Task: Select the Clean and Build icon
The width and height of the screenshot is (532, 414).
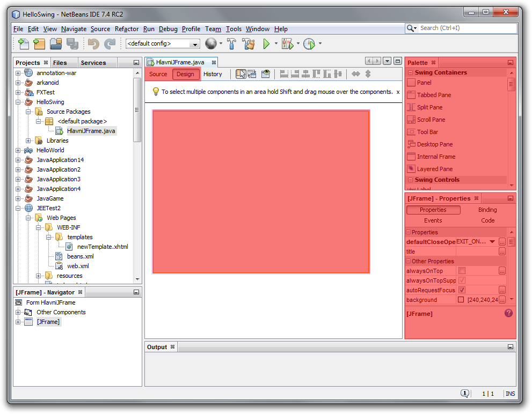Action: (248, 44)
